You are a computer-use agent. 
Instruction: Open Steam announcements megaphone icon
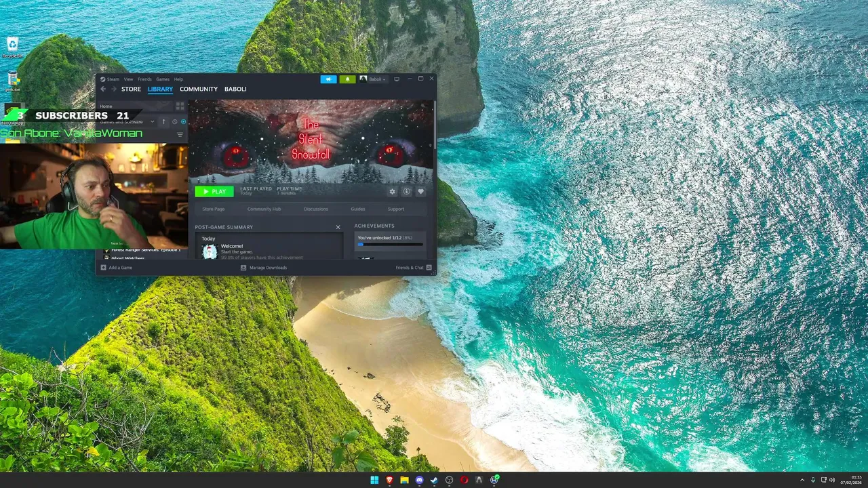point(328,79)
